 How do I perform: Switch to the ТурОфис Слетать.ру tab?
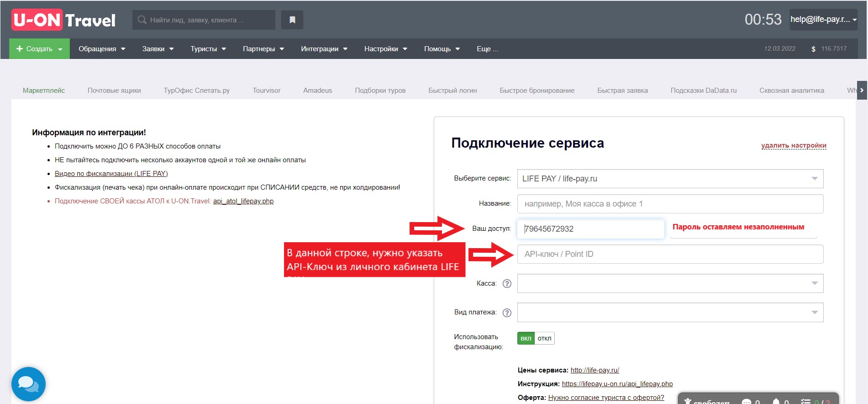pos(197,90)
